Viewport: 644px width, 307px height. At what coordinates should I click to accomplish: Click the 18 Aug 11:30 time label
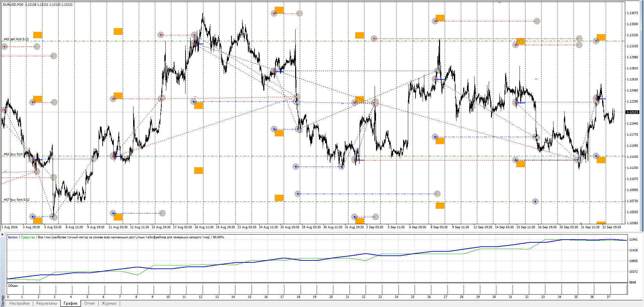[204, 227]
